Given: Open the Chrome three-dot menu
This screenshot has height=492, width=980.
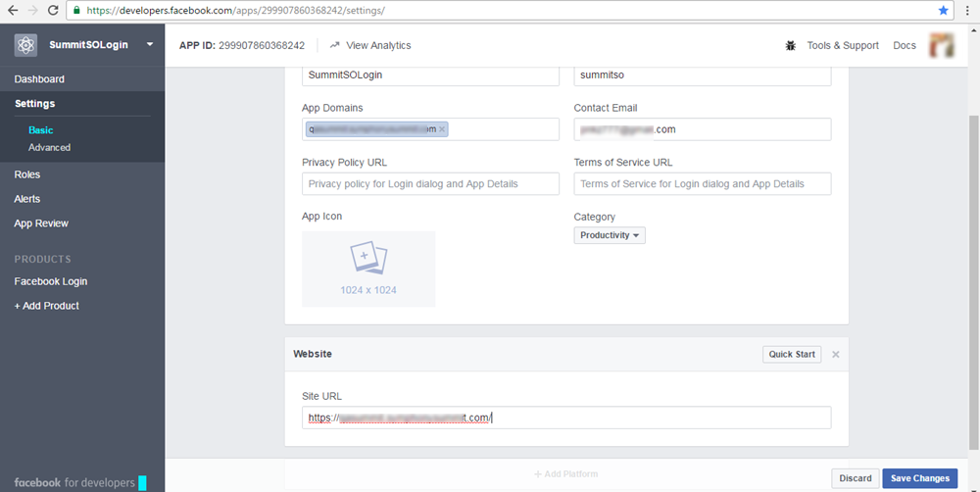Looking at the screenshot, I should [966, 10].
